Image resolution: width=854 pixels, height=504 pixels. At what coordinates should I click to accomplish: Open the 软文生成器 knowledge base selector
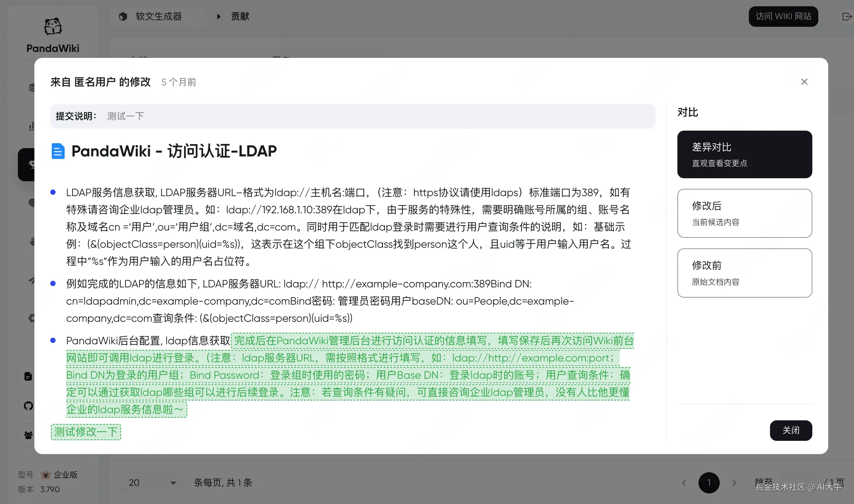[158, 17]
